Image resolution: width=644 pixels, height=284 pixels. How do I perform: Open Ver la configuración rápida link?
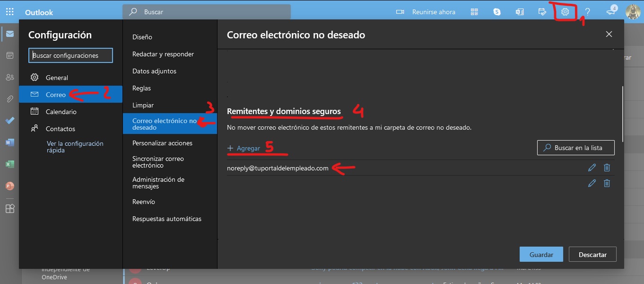75,147
